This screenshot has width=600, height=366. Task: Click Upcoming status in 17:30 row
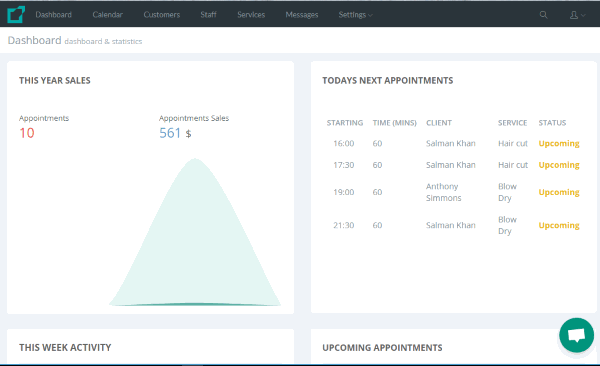click(559, 165)
